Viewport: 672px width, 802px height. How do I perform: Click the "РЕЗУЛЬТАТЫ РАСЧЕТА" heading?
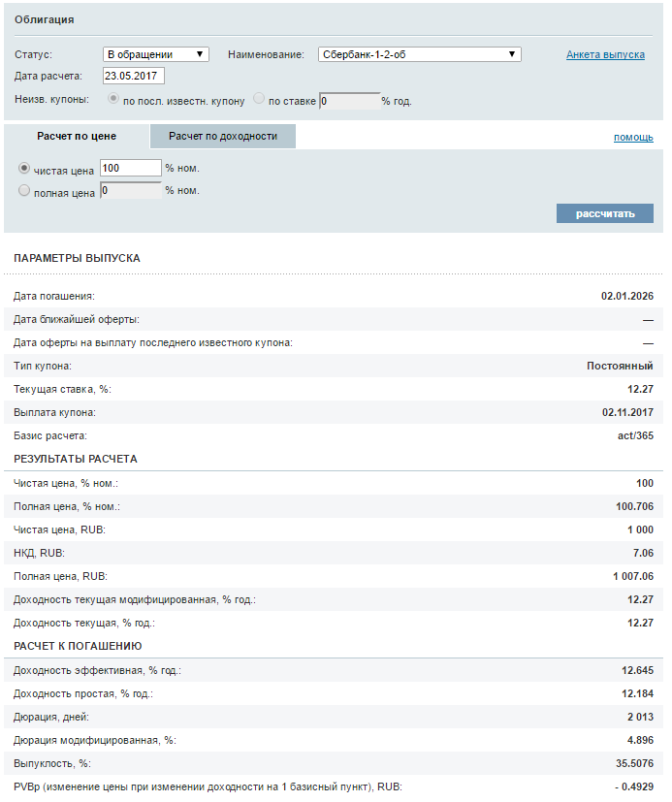(x=76, y=459)
